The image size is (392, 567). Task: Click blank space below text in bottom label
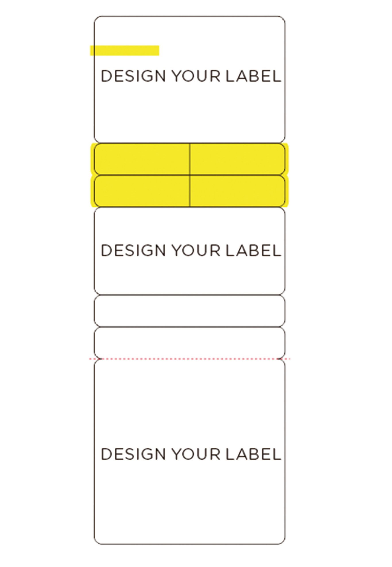[x=190, y=504]
